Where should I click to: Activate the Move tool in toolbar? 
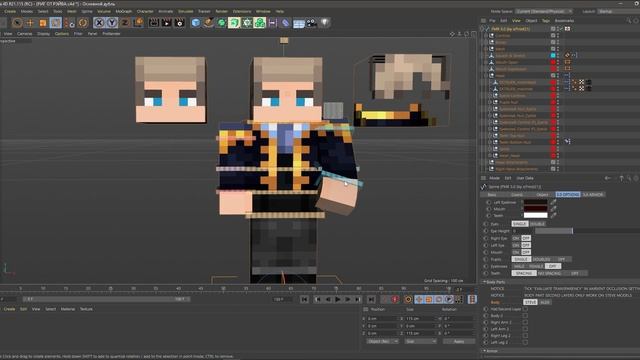[x=30, y=23]
